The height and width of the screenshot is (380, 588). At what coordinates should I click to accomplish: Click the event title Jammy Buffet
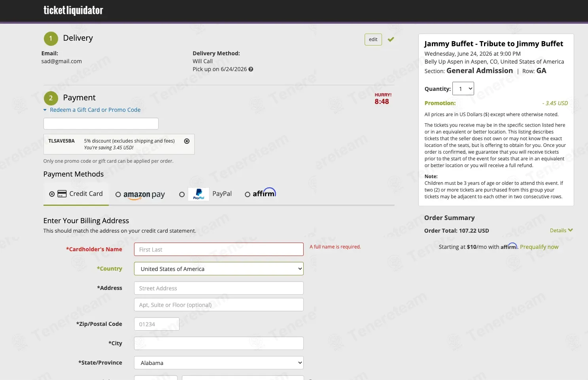493,44
